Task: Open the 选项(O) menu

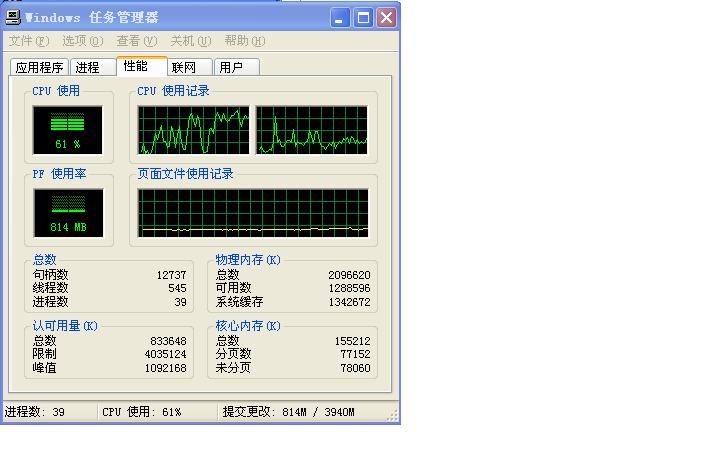Action: tap(83, 41)
